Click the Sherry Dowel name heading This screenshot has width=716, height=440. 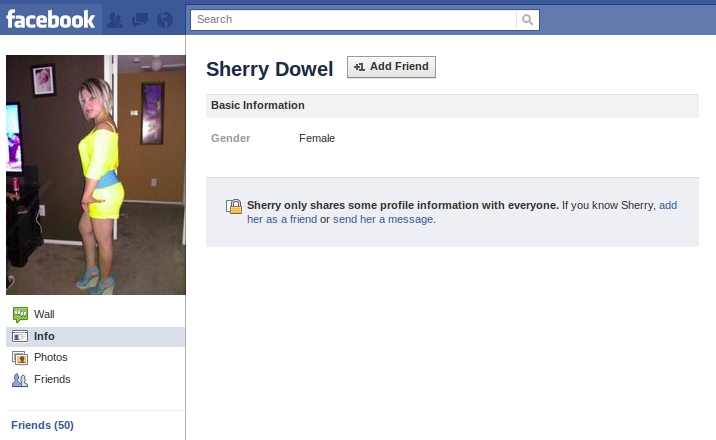tap(269, 69)
